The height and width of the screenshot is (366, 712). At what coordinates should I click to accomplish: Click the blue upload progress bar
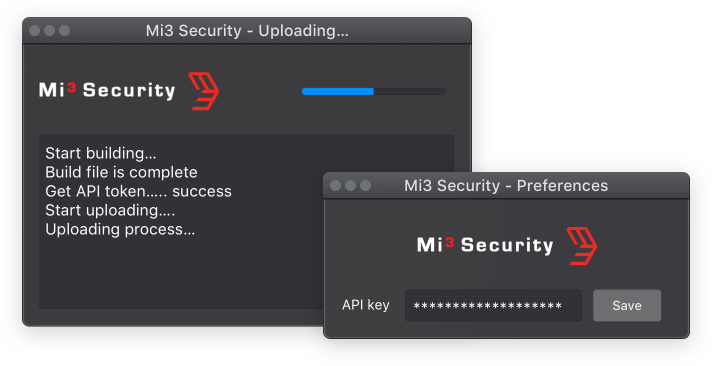tap(373, 91)
